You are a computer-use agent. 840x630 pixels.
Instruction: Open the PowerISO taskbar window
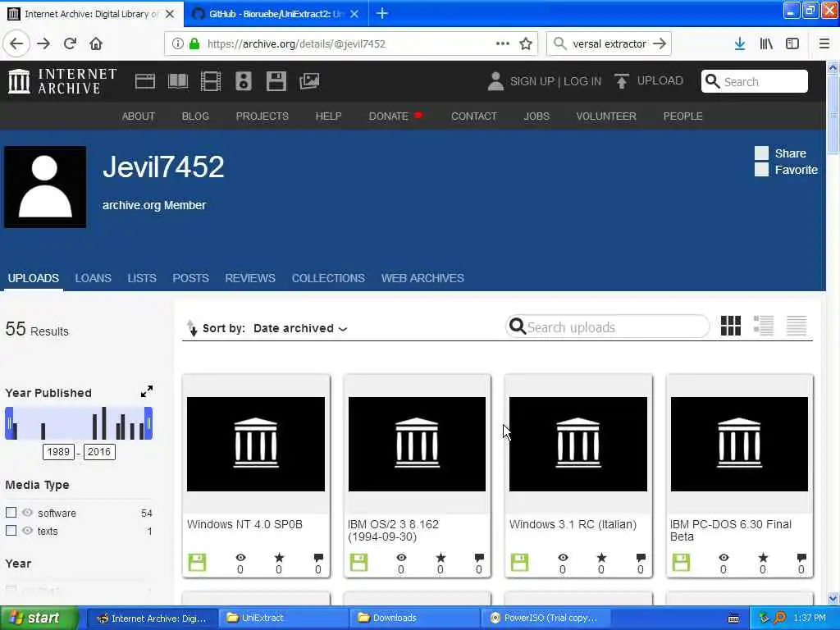[x=546, y=618]
